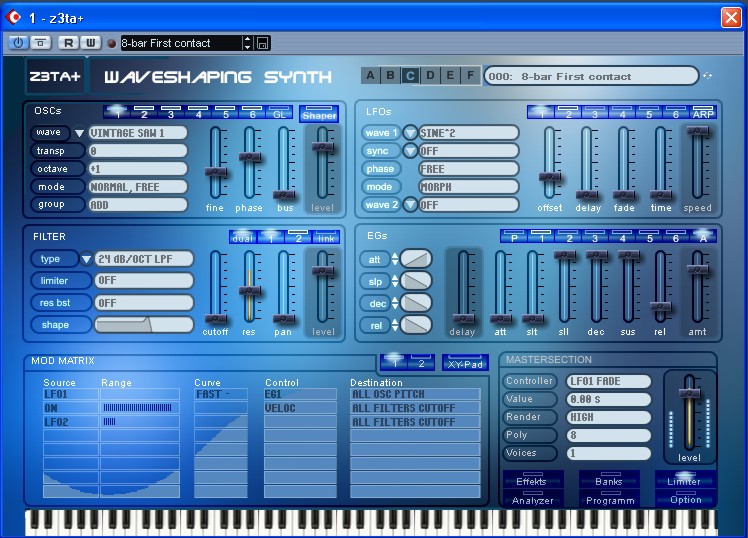Click the filter shape display
Viewport: 748px width, 538px height.
click(x=144, y=325)
